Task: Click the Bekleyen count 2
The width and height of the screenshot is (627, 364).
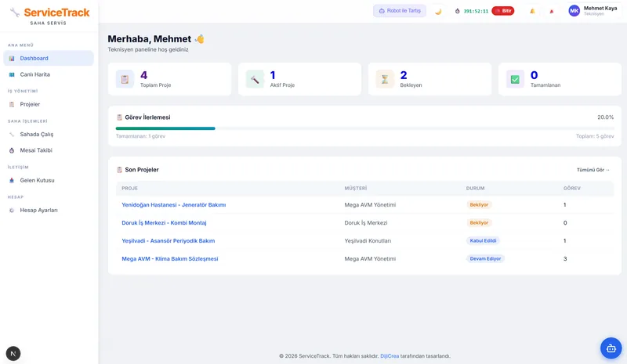Action: point(404,75)
